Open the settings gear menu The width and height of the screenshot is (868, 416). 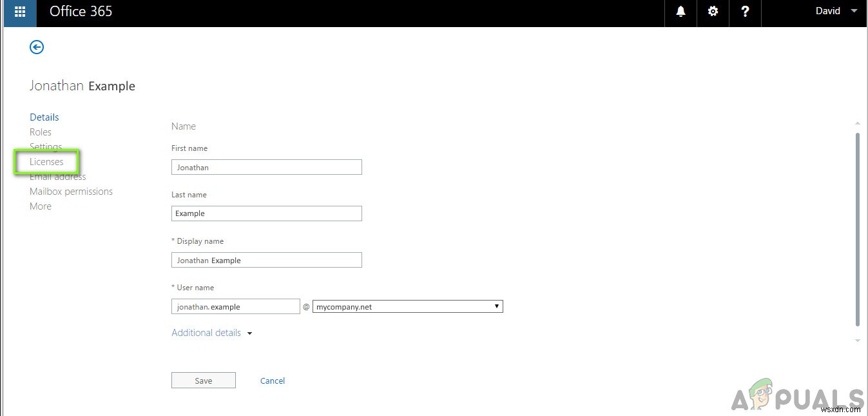coord(713,11)
